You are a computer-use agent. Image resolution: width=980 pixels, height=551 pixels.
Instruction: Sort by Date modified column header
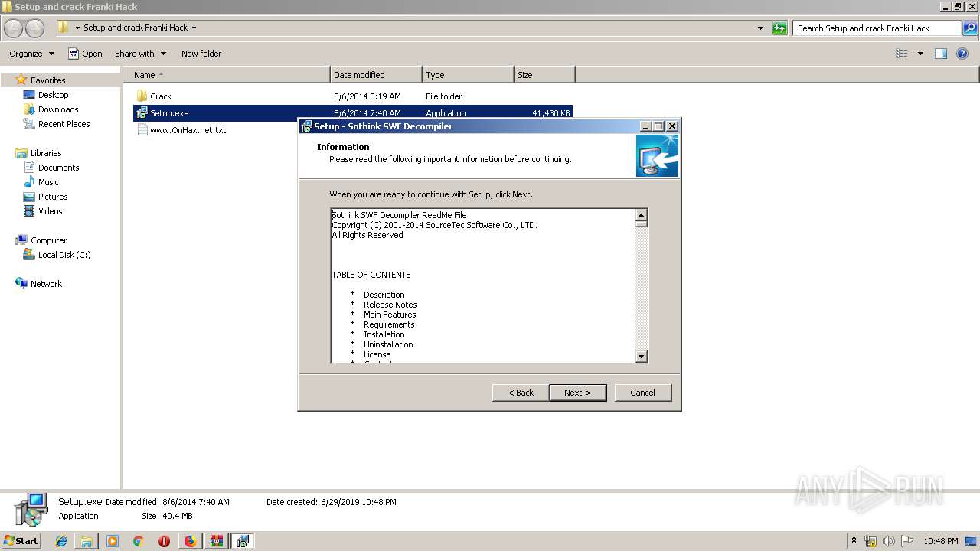[376, 75]
